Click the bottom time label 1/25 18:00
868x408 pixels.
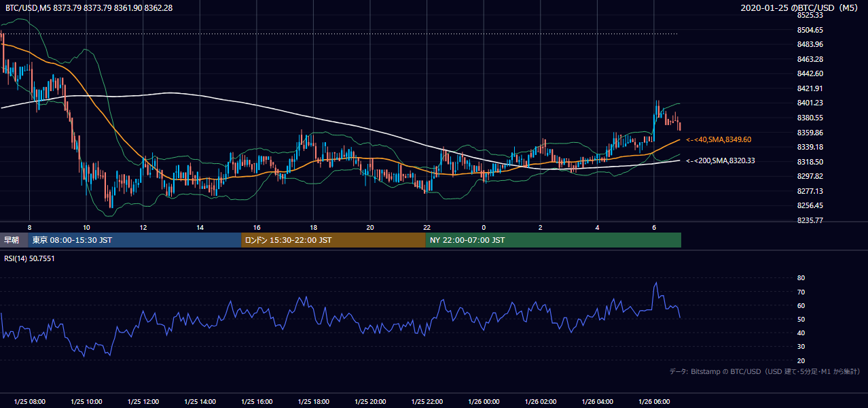pos(313,402)
